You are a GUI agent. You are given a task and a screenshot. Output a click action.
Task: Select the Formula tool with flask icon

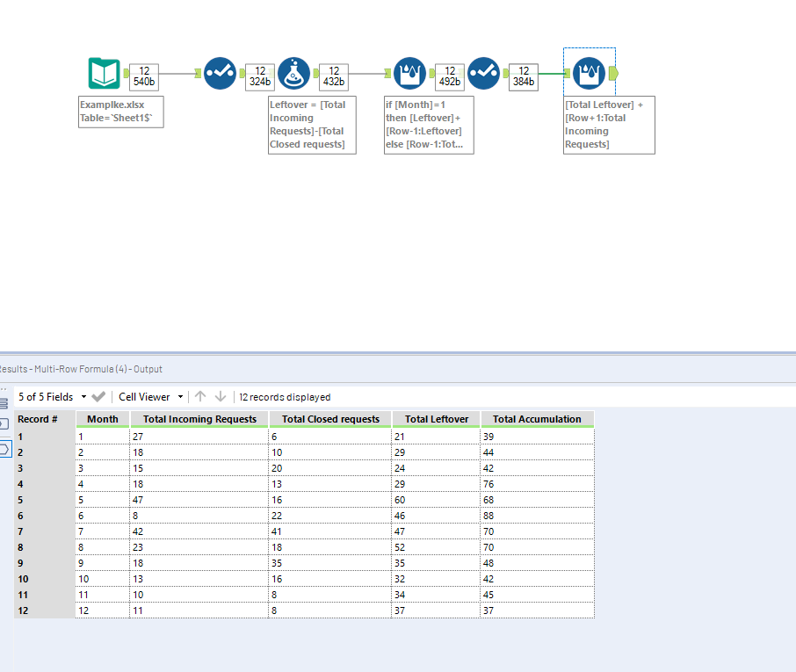pyautogui.click(x=293, y=74)
